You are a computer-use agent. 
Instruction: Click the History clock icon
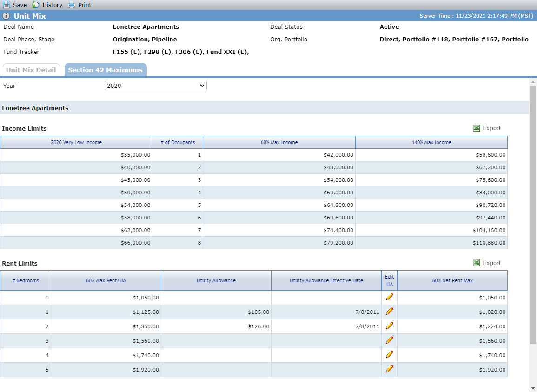(x=36, y=5)
